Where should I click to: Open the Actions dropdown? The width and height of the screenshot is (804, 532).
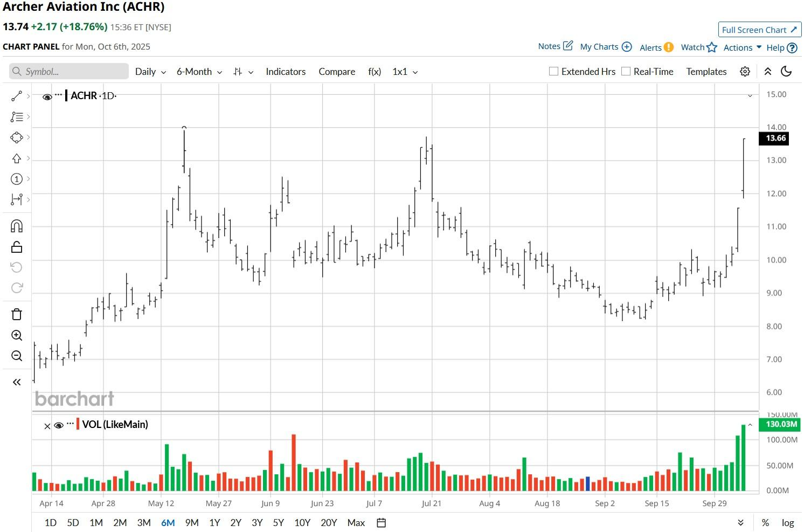click(x=743, y=47)
